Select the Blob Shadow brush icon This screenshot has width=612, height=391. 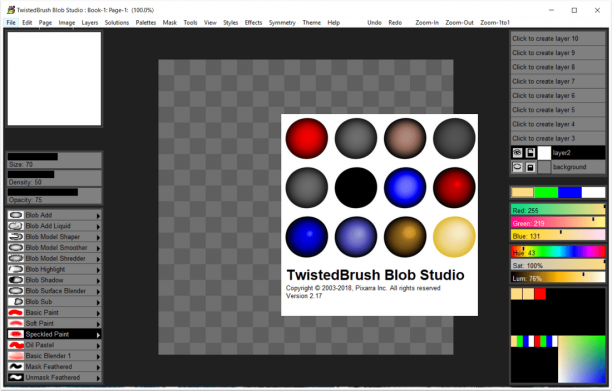[x=16, y=280]
